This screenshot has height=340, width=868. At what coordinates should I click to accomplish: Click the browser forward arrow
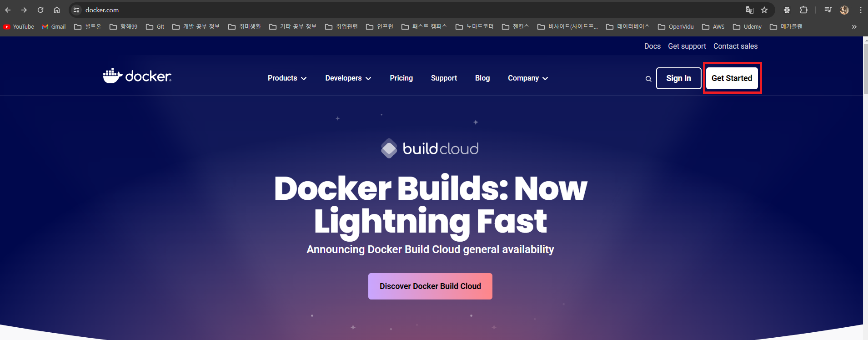tap(24, 10)
